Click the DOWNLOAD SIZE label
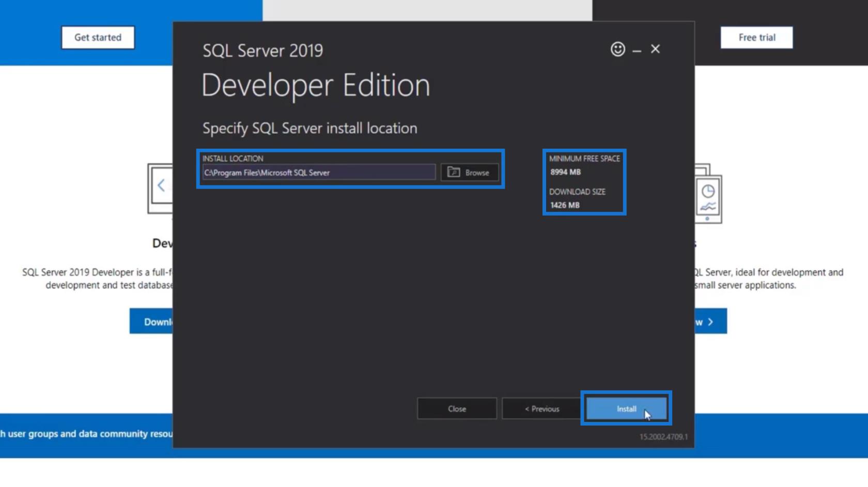Image resolution: width=868 pixels, height=487 pixels. coord(577,192)
